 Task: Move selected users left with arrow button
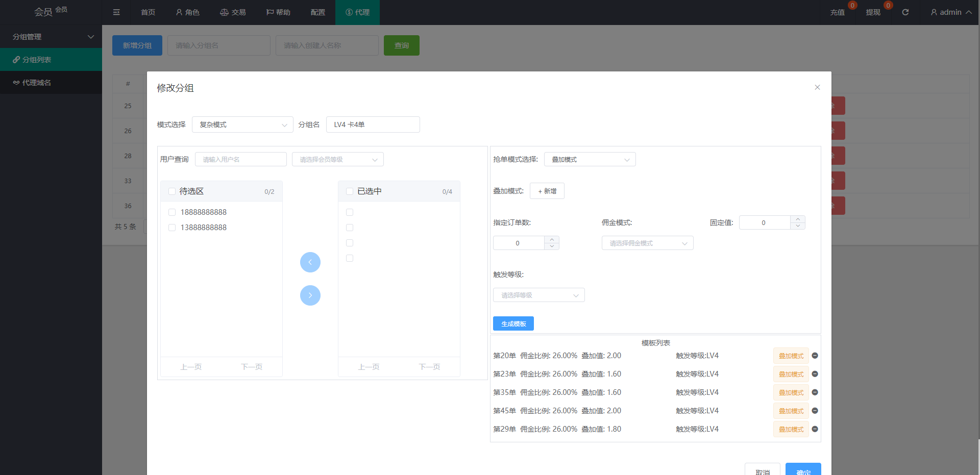click(x=310, y=262)
